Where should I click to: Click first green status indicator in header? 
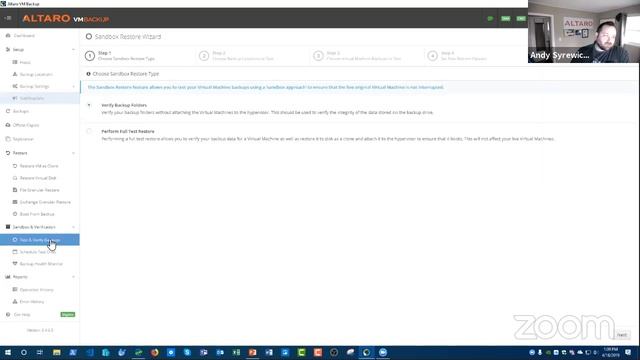click(x=490, y=18)
